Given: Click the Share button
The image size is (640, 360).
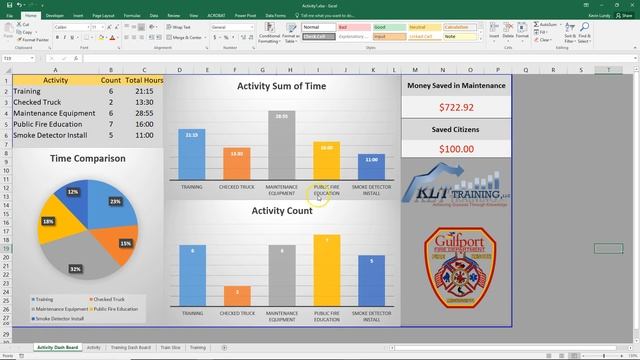Looking at the screenshot, I should pos(624,16).
